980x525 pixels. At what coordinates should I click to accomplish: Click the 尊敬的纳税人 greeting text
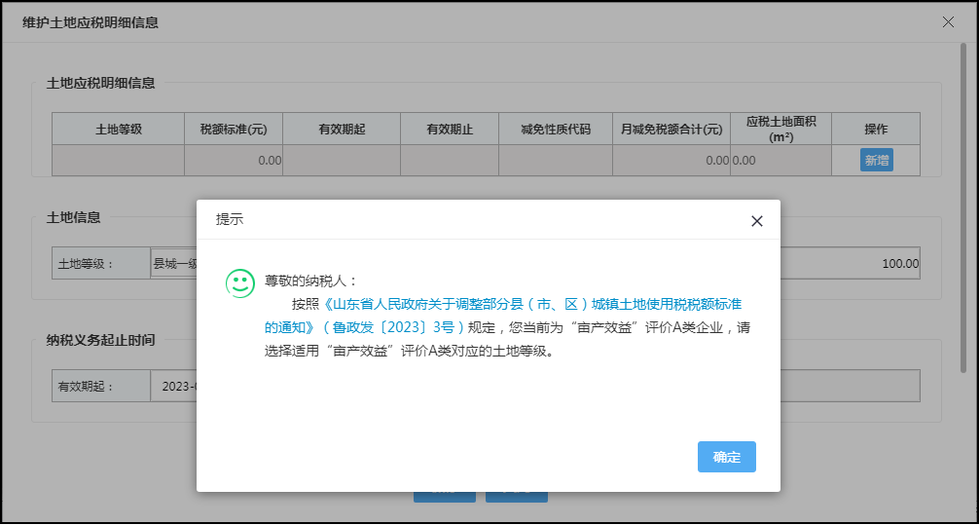point(310,281)
